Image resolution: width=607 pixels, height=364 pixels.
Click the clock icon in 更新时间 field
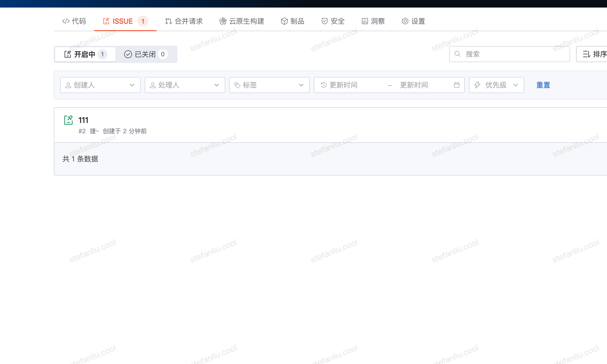324,85
